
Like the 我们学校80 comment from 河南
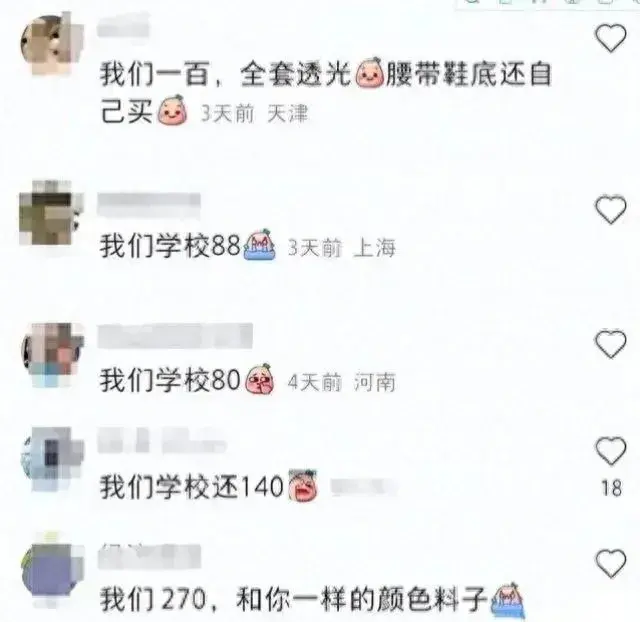pos(611,344)
